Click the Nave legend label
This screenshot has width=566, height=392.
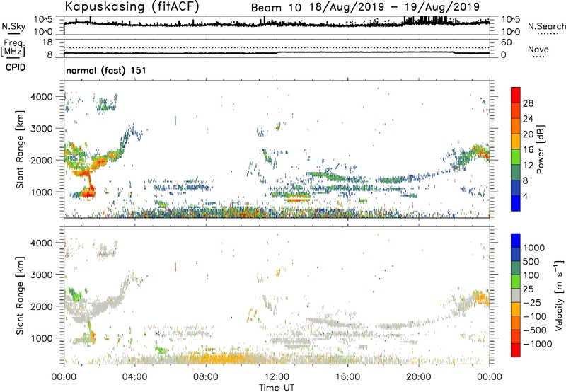pyautogui.click(x=538, y=49)
